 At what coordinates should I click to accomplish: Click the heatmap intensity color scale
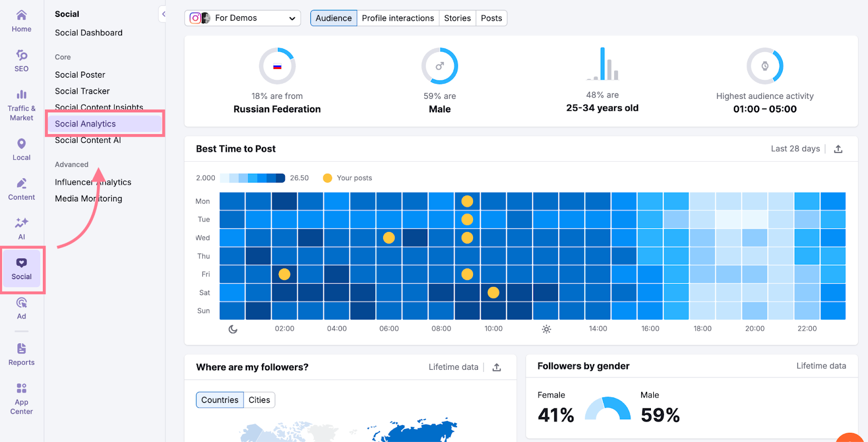click(x=252, y=178)
